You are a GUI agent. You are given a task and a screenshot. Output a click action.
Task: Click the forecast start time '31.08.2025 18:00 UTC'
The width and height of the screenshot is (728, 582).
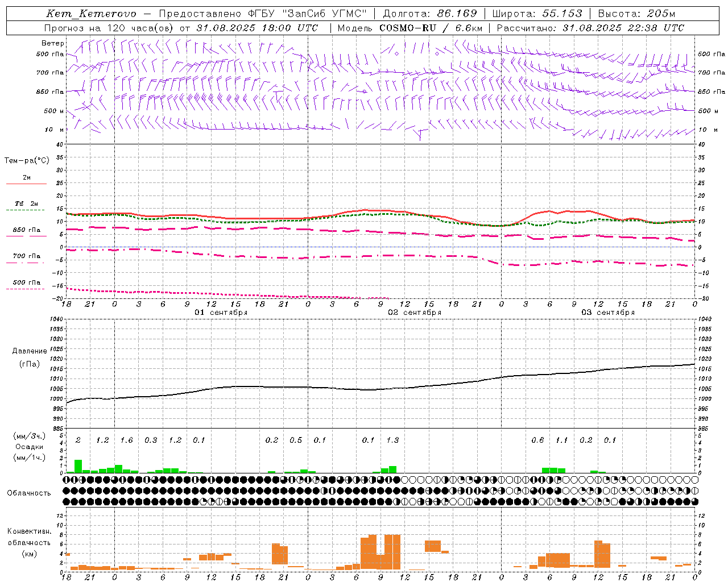[x=257, y=28]
